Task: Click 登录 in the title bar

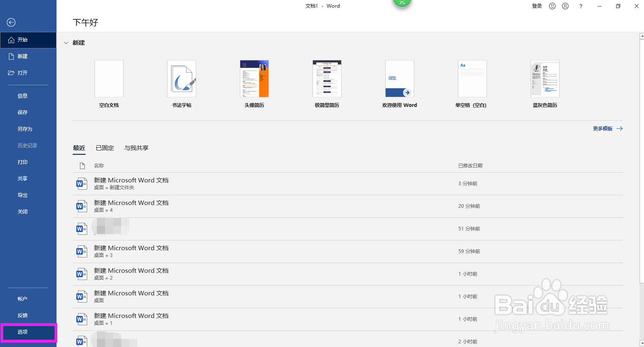Action: point(537,6)
